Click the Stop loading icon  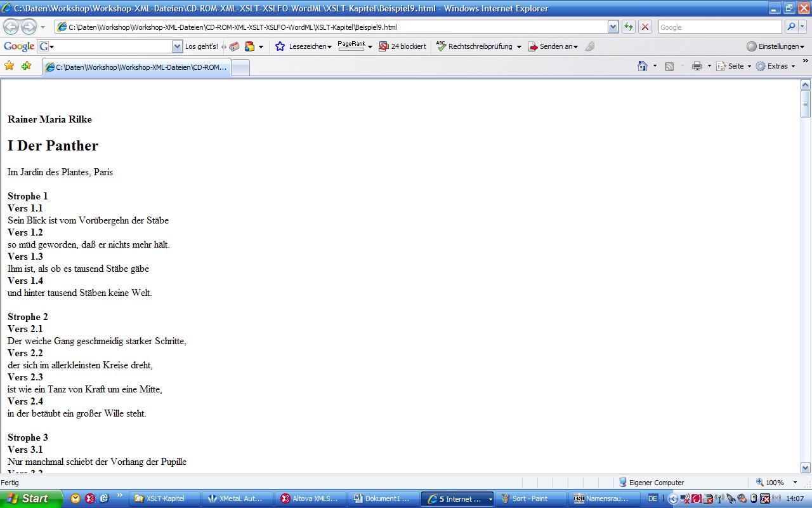[645, 27]
